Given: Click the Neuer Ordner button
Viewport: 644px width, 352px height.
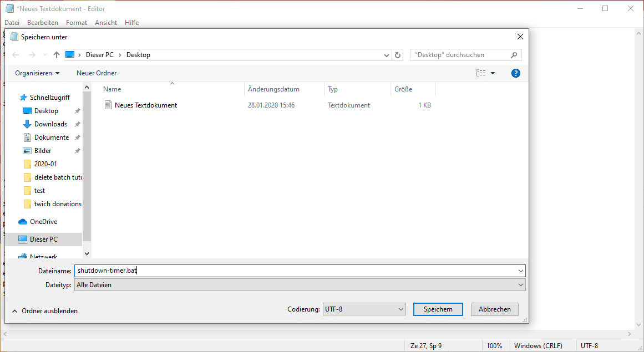Looking at the screenshot, I should coord(97,73).
